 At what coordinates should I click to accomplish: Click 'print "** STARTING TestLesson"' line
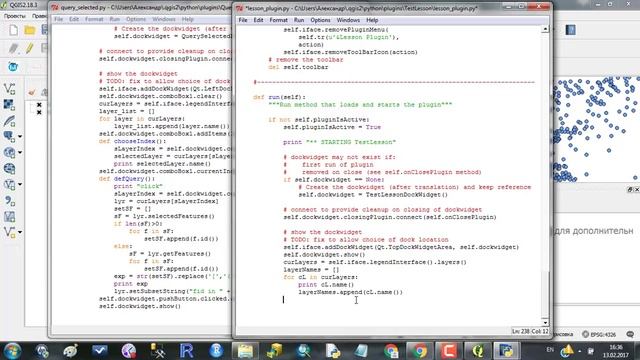click(339, 142)
